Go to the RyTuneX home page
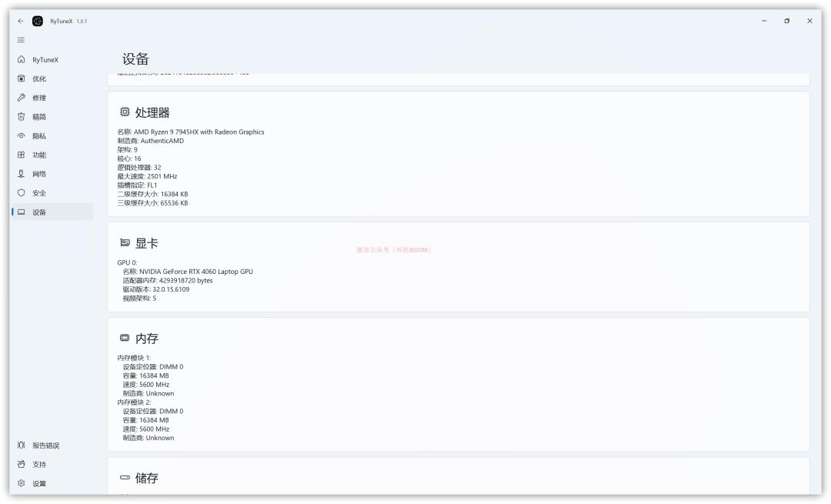Image resolution: width=831 pixels, height=504 pixels. (x=45, y=59)
